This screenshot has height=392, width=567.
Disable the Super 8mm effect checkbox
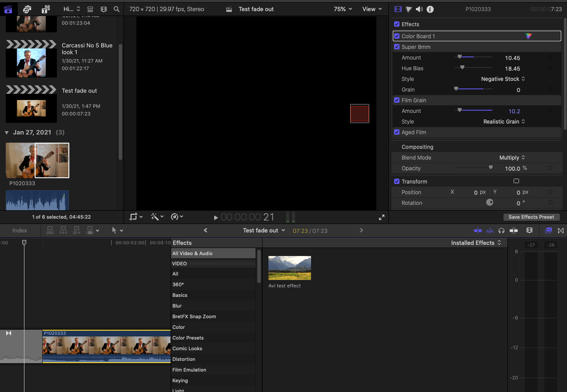(x=397, y=47)
